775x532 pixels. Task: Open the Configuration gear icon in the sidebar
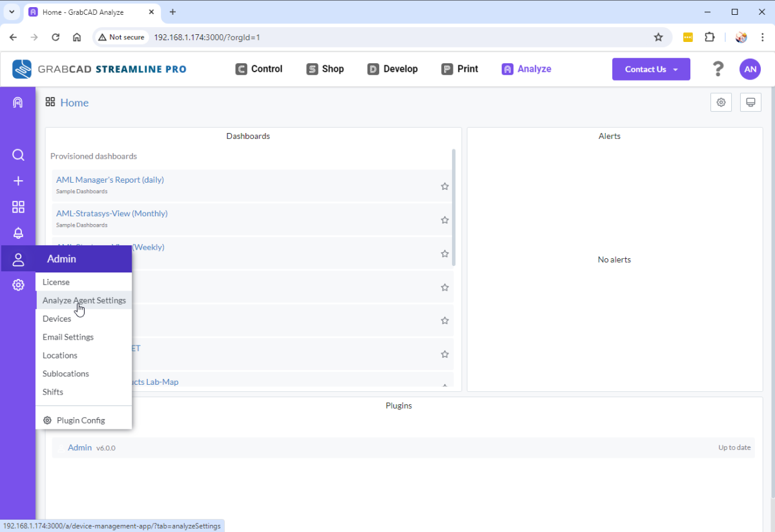pyautogui.click(x=18, y=285)
